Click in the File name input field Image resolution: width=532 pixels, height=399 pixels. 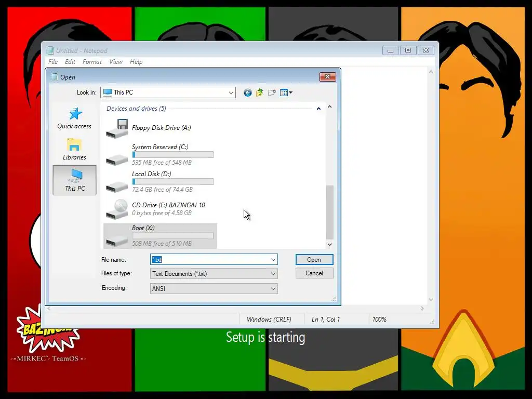point(210,260)
